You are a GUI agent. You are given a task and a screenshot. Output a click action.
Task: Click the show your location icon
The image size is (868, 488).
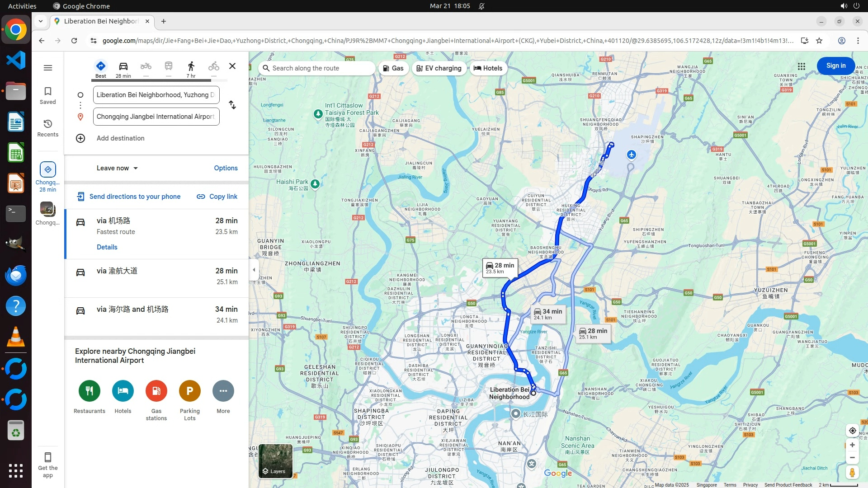pos(852,431)
